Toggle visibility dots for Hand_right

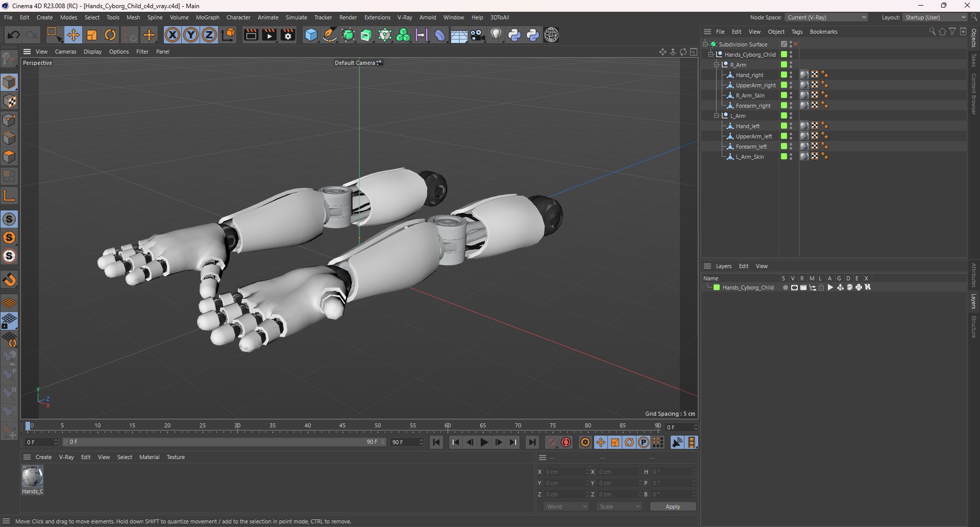point(791,75)
